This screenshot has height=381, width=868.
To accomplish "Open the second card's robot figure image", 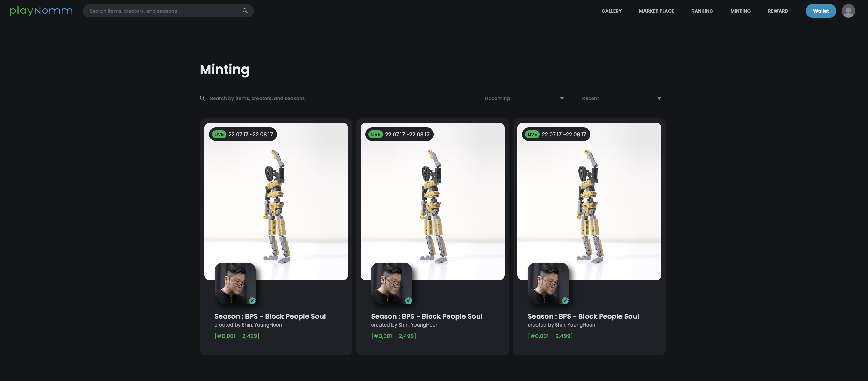I will [x=433, y=201].
